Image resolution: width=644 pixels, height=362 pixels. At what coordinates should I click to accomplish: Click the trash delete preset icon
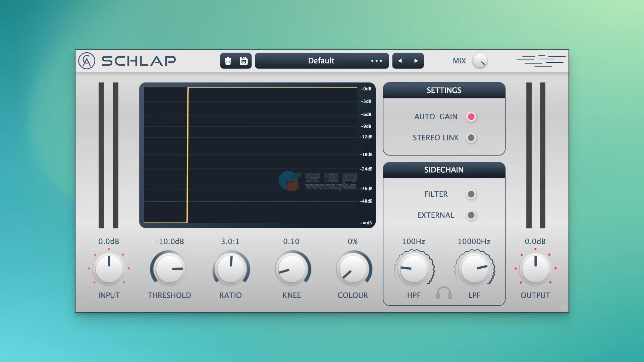pyautogui.click(x=228, y=61)
